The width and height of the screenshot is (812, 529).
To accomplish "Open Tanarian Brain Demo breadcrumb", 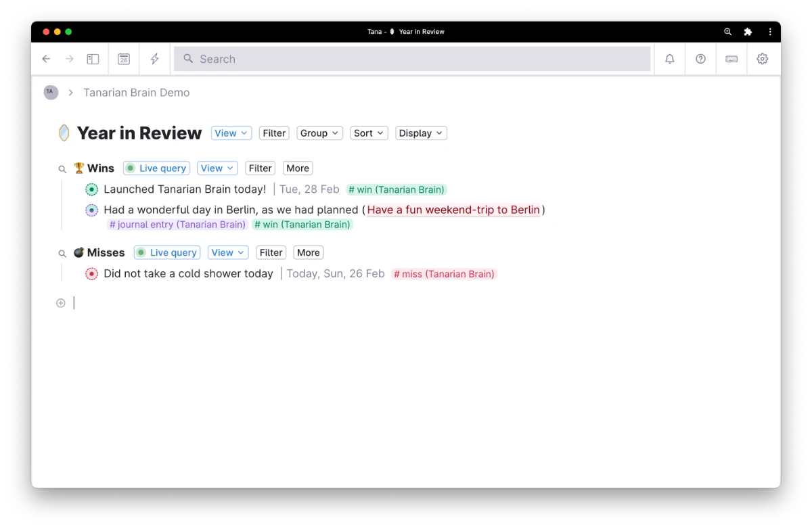I will coord(137,93).
